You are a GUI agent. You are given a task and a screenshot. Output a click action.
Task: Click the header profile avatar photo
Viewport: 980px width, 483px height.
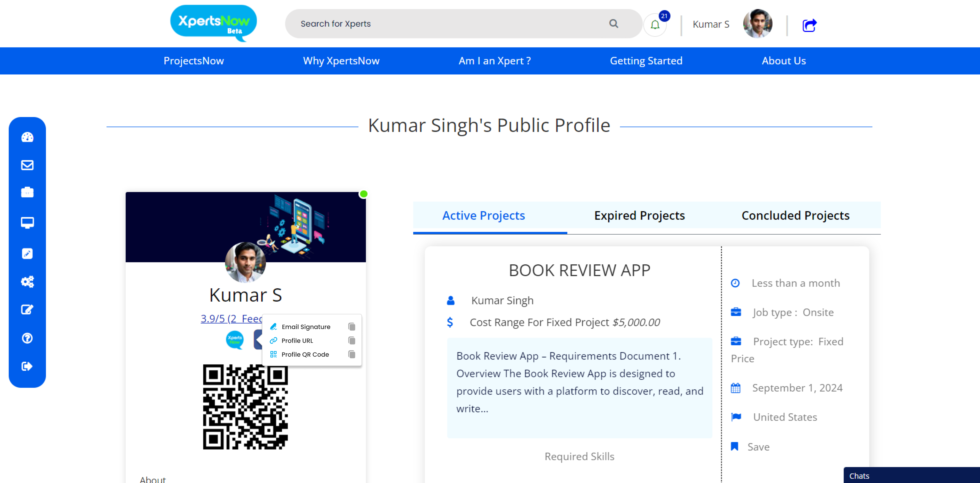758,24
